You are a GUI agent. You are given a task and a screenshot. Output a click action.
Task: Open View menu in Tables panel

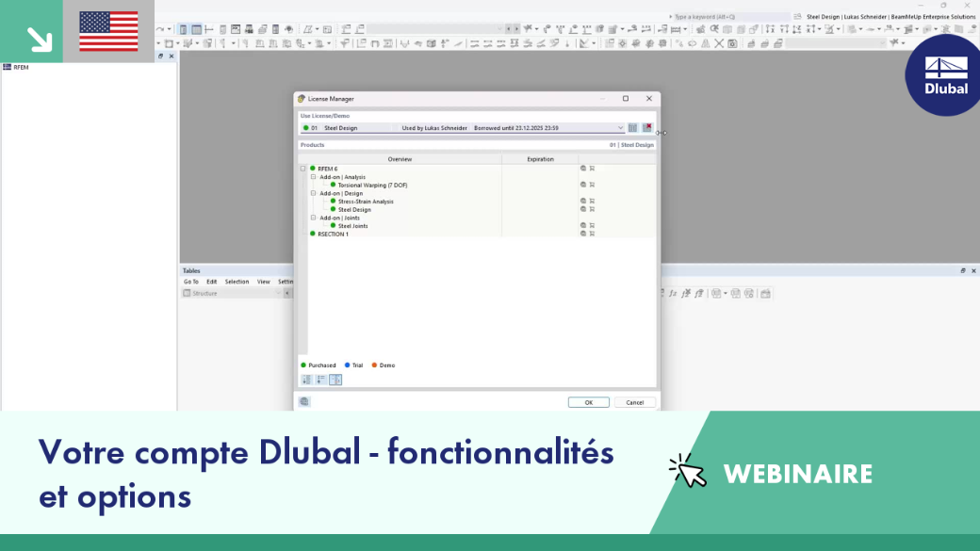[264, 282]
